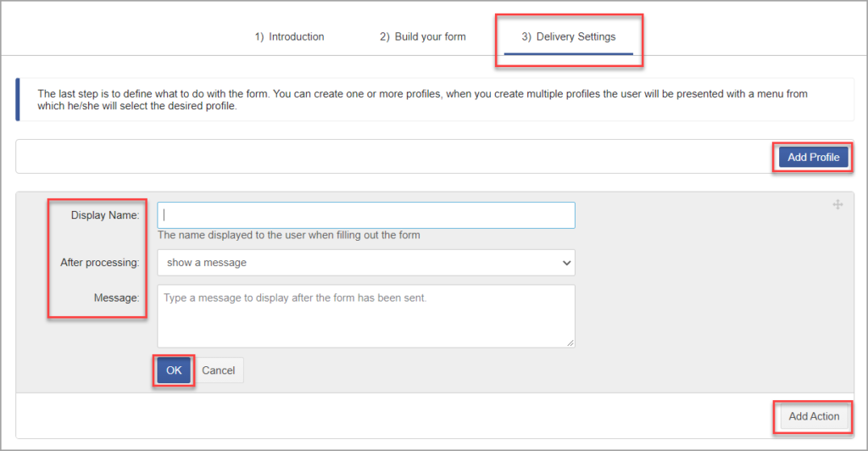Click the Add Profile button
The width and height of the screenshot is (868, 451).
813,157
